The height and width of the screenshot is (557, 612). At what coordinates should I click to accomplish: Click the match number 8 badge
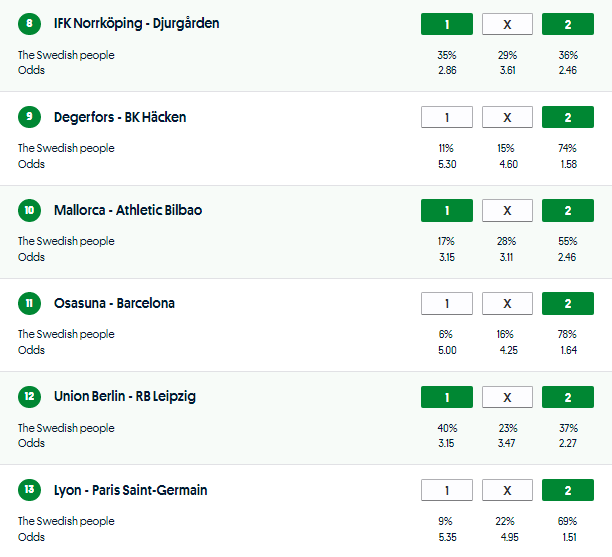click(30, 24)
